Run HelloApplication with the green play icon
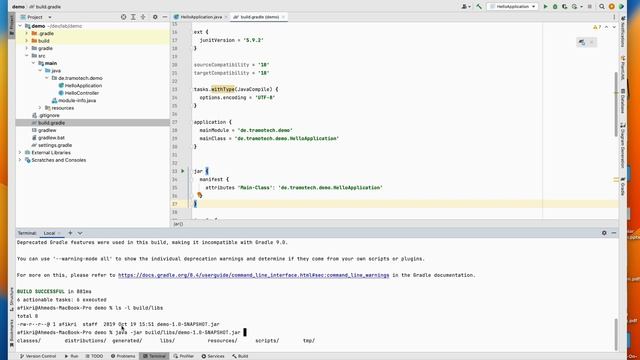The image size is (640, 360). (x=545, y=7)
